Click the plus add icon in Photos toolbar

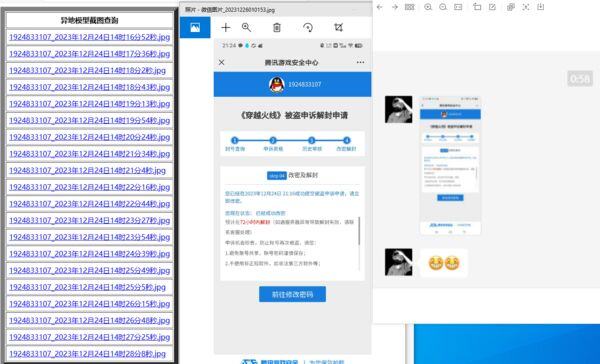tap(226, 28)
